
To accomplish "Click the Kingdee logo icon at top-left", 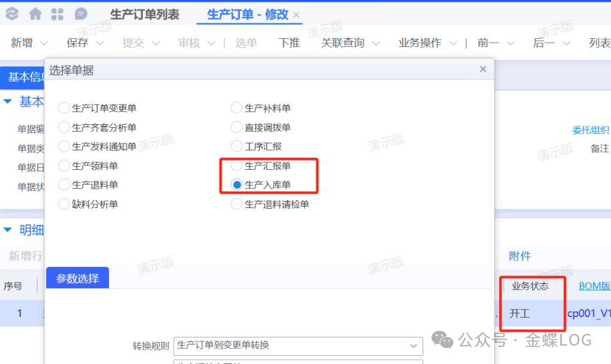I will [11, 14].
